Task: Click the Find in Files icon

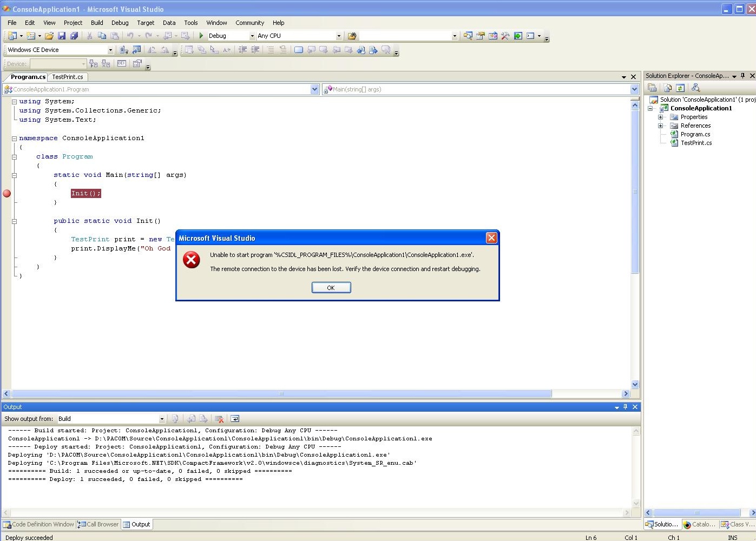Action: click(352, 36)
